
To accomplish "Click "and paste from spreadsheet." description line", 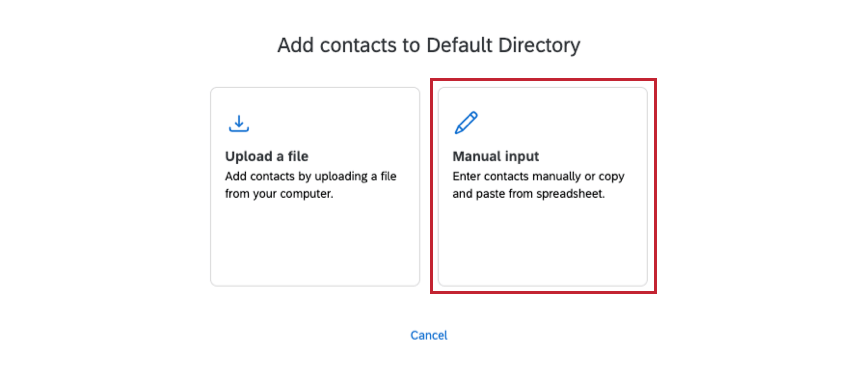I will pos(529,194).
